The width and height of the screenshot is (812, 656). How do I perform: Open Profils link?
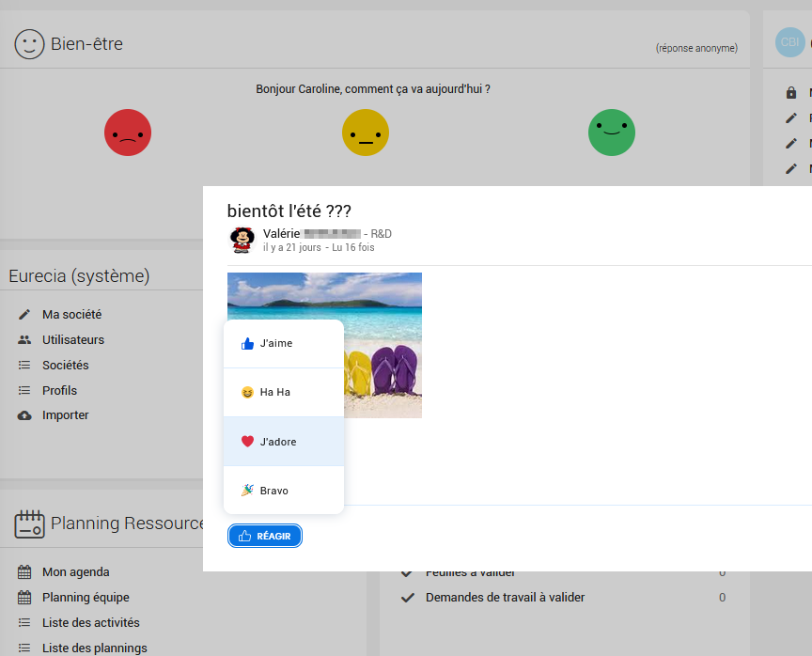[59, 390]
